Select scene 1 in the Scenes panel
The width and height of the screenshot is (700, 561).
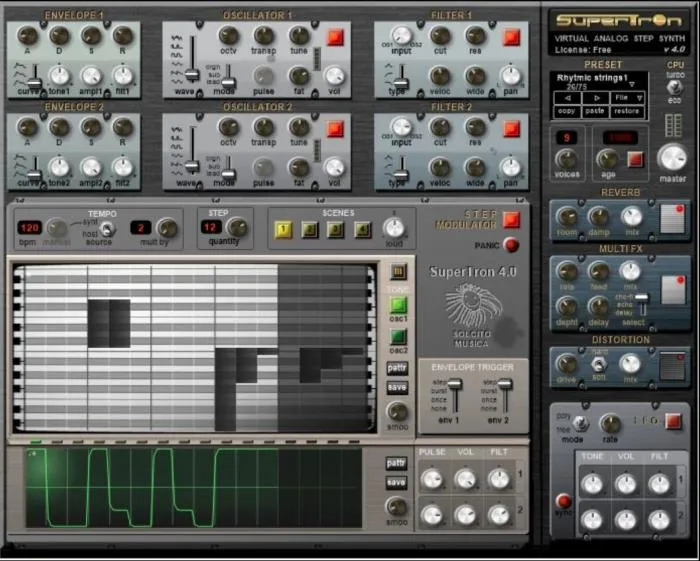tap(285, 228)
